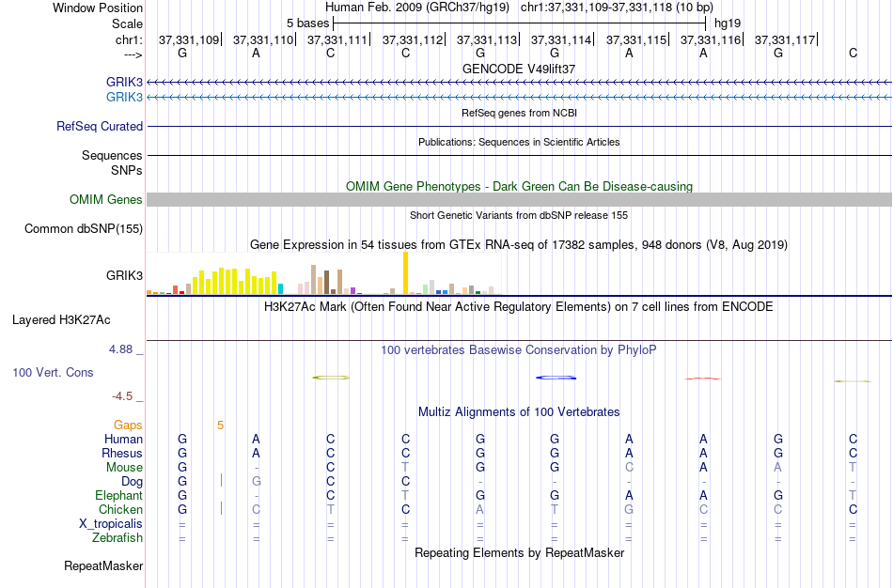893x588 pixels.
Task: Select the X_tropicalis species label
Action: click(x=111, y=524)
